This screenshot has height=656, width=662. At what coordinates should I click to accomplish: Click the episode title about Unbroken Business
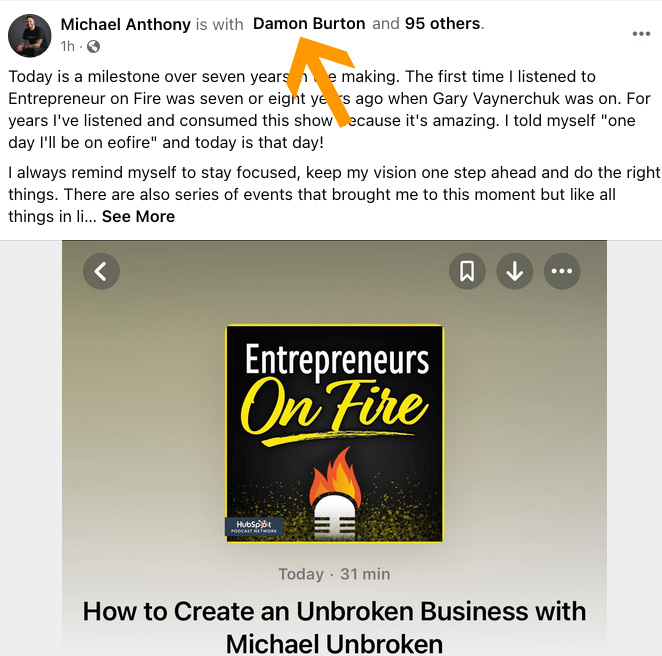tap(334, 627)
